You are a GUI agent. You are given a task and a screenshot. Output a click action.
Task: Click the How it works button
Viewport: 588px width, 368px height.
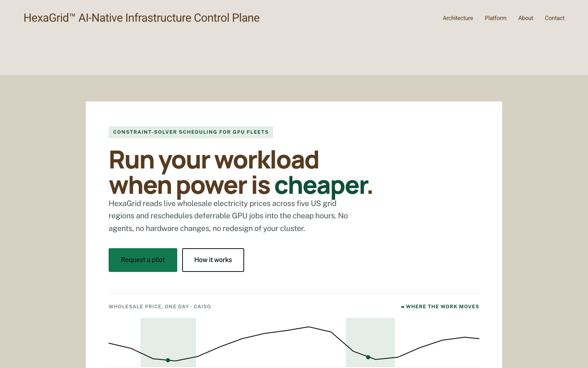(213, 260)
